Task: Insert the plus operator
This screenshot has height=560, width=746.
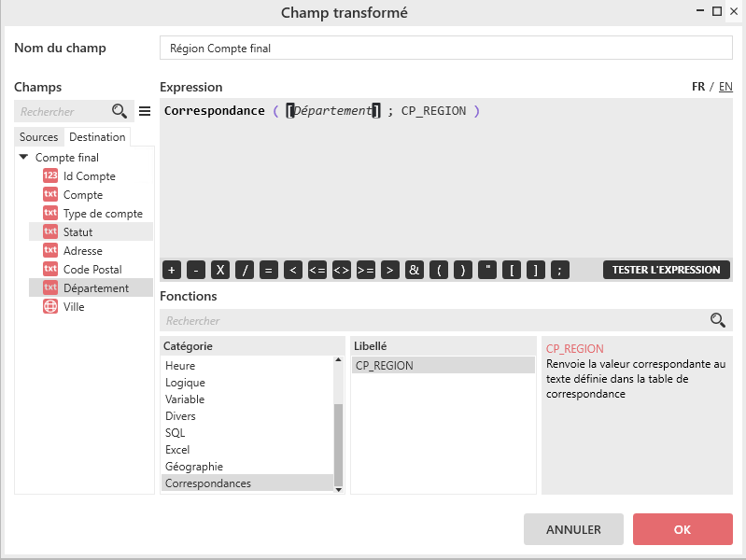Action: tap(172, 270)
